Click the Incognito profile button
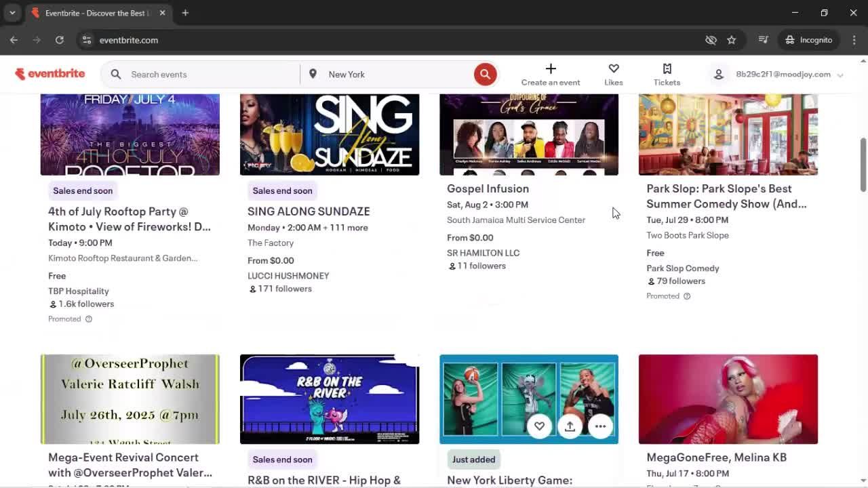The height and width of the screenshot is (488, 868). click(x=808, y=40)
